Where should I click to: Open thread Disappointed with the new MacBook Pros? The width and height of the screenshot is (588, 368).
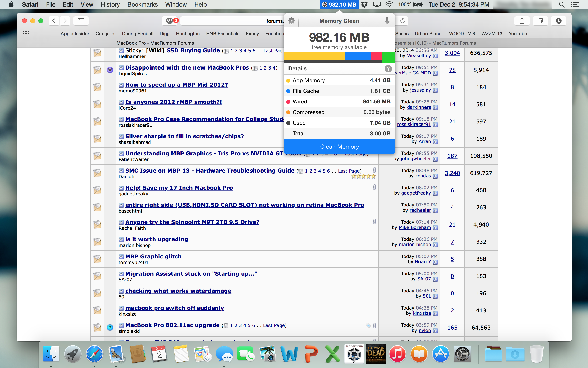click(x=187, y=67)
